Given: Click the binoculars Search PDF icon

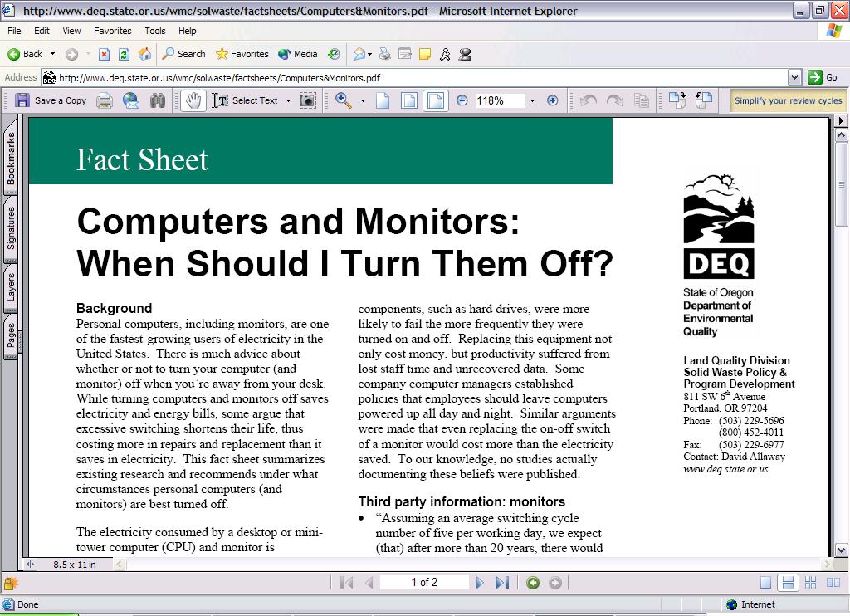Looking at the screenshot, I should (158, 100).
